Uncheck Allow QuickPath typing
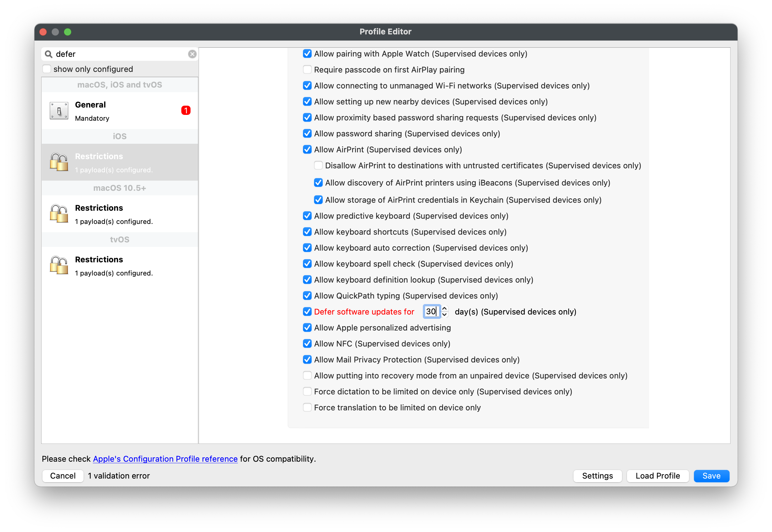Viewport: 772px width, 532px height. coord(307,296)
